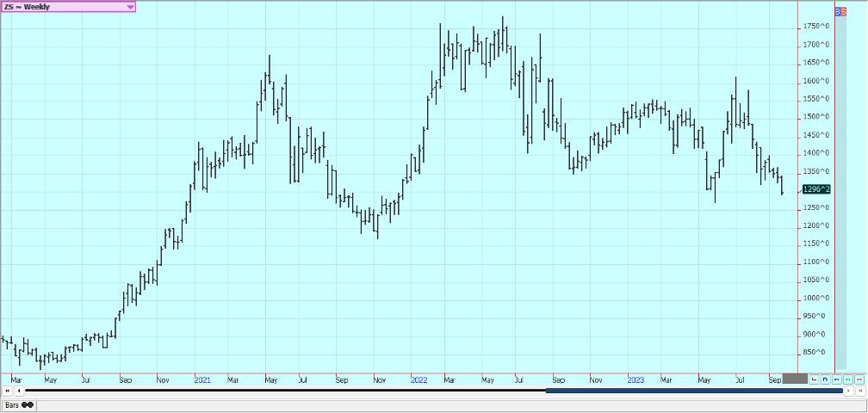The height and width of the screenshot is (413, 868).
Task: Click the current price label 1296^2
Action: point(815,189)
